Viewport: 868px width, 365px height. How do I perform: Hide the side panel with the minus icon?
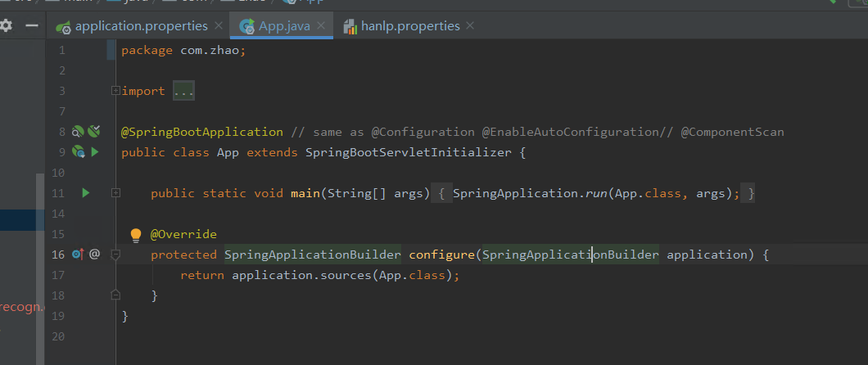31,26
